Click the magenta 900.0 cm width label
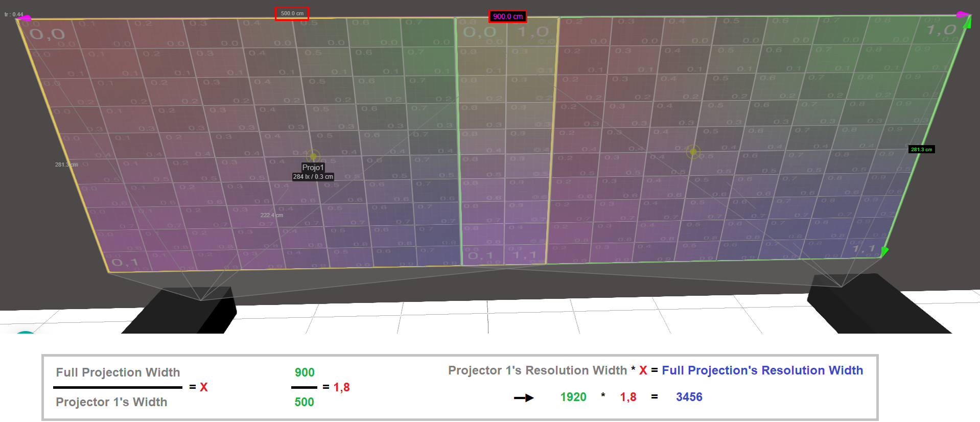Screen dimensions: 980x422 pyautogui.click(x=507, y=17)
